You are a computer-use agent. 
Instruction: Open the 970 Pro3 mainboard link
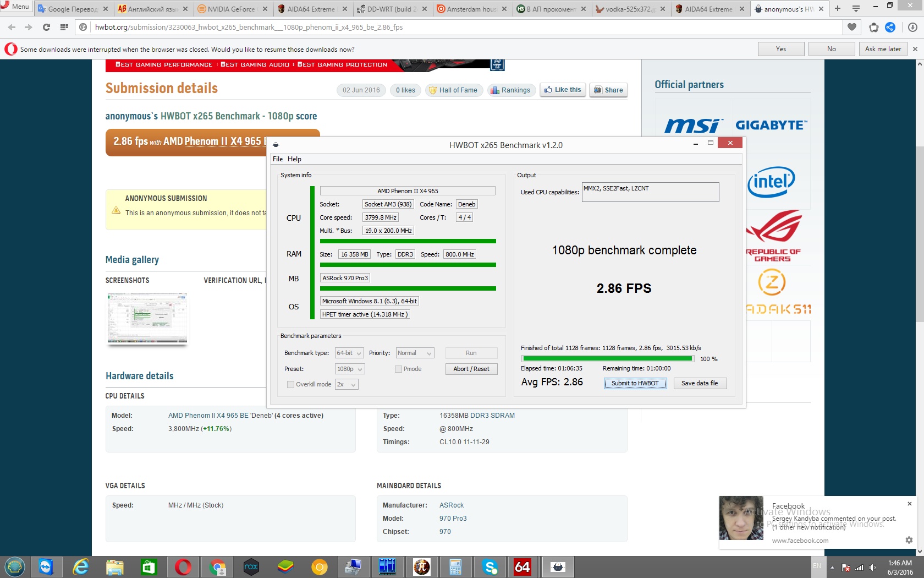click(453, 519)
